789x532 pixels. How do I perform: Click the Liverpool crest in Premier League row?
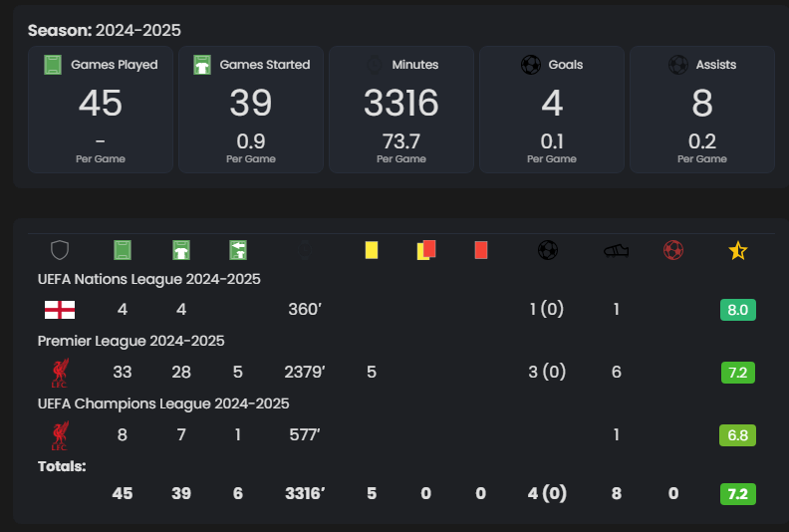click(x=60, y=374)
